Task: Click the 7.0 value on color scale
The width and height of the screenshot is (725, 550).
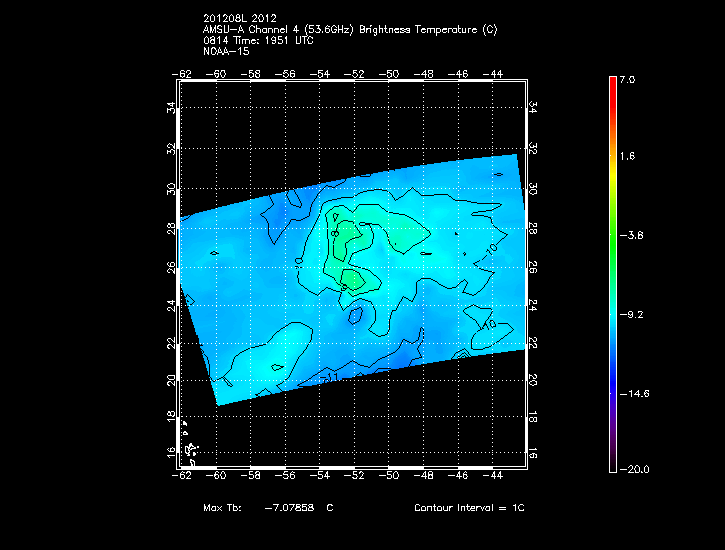Action: coord(627,80)
